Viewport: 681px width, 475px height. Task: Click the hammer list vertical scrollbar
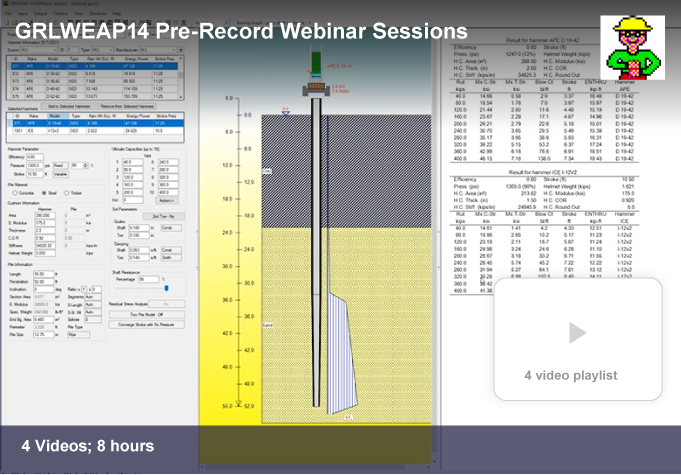(181, 76)
